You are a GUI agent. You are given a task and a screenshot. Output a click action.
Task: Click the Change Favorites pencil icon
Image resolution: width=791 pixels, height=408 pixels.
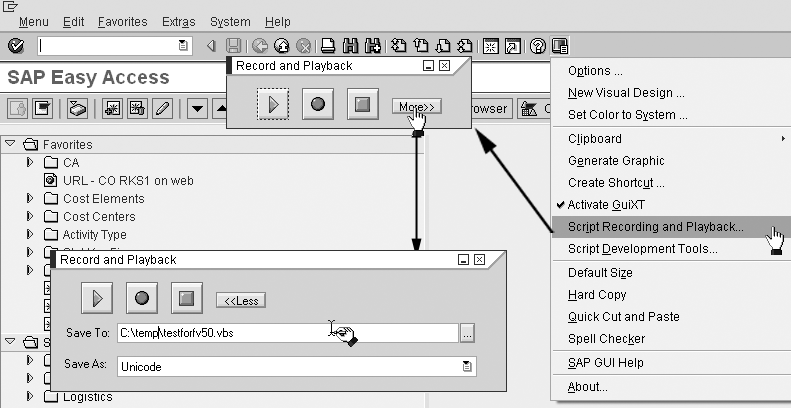pyautogui.click(x=162, y=108)
